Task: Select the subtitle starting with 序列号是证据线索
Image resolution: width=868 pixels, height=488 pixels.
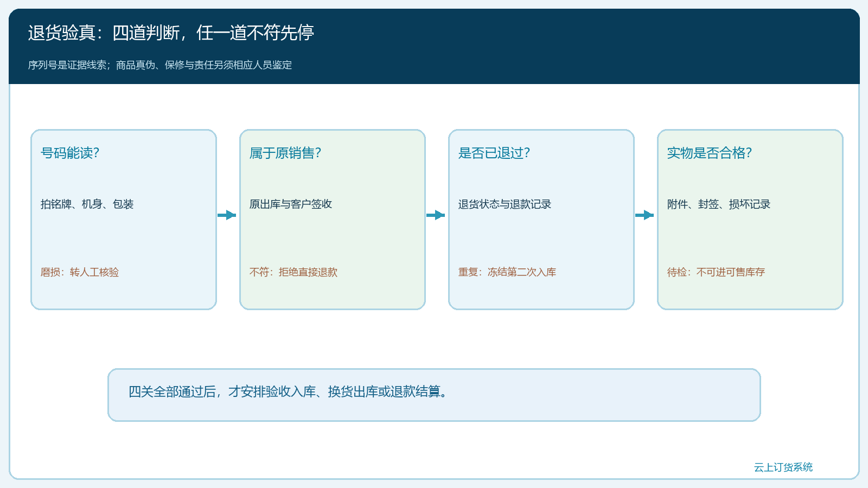Action: 160,65
